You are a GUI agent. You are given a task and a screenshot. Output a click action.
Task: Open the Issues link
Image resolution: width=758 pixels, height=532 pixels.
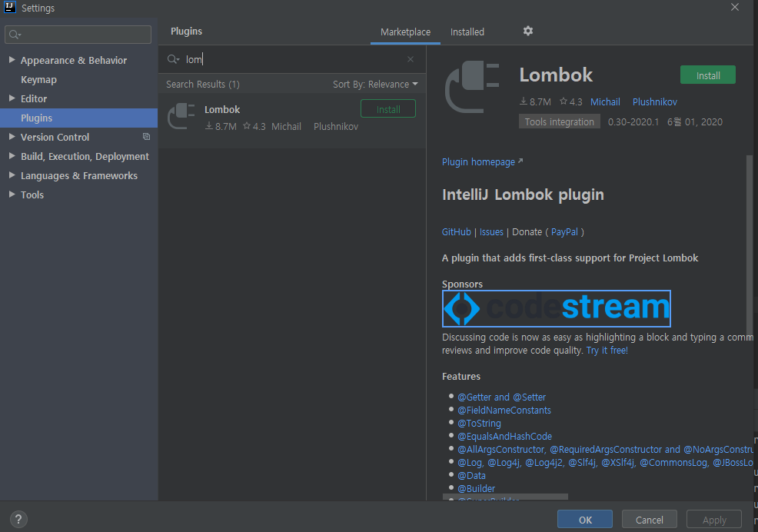(x=491, y=232)
